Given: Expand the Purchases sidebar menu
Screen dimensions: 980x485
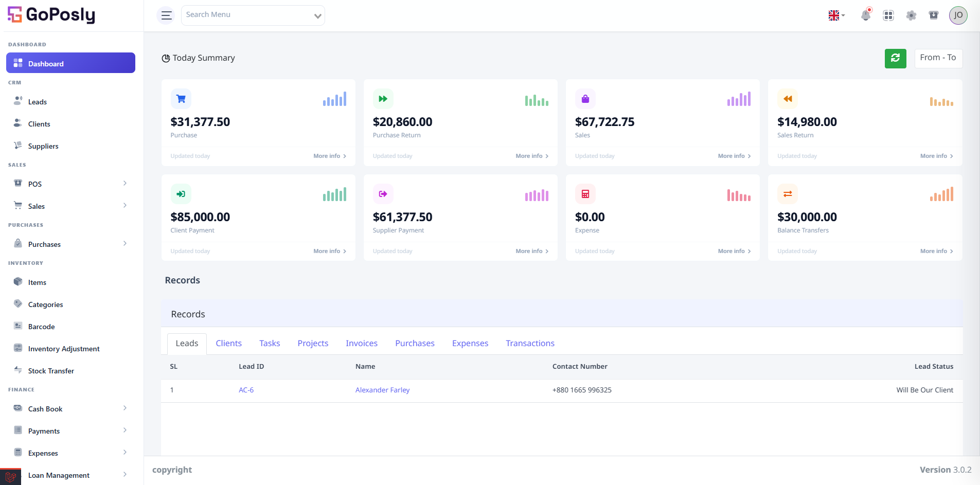Looking at the screenshot, I should coord(70,244).
